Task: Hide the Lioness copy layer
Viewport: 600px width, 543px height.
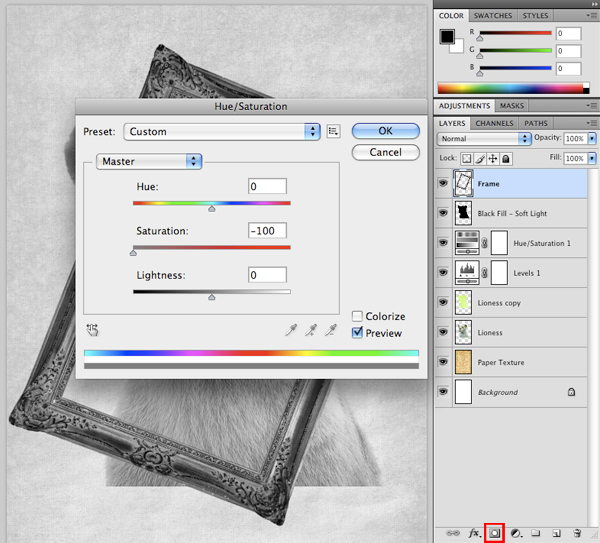Action: (x=443, y=302)
